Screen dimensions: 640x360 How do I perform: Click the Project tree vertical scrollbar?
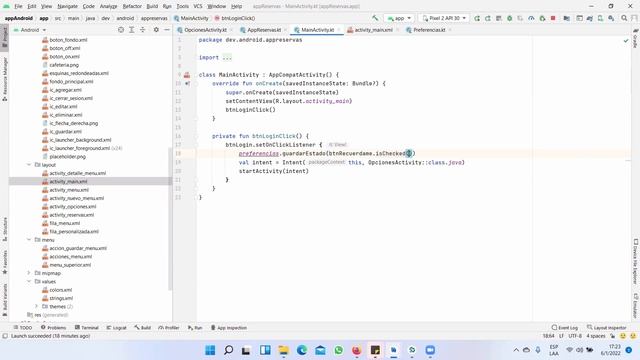click(170, 218)
